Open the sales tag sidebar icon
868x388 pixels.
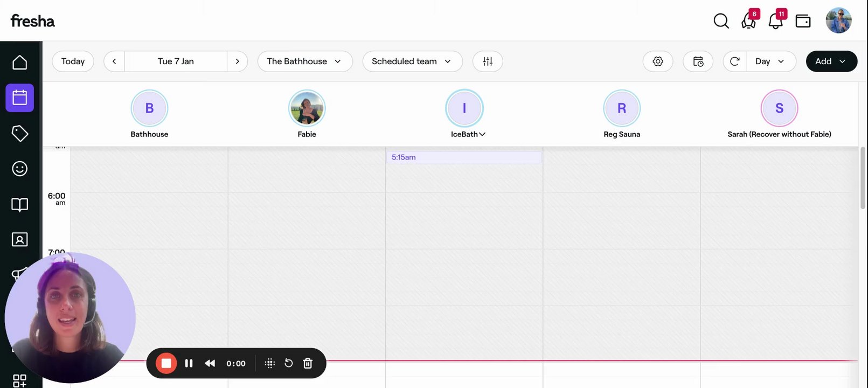[20, 133]
